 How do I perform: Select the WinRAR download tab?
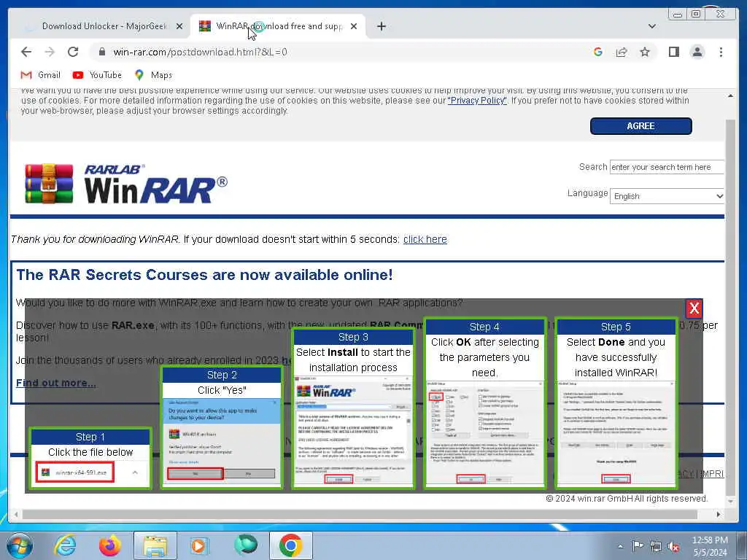[x=278, y=26]
